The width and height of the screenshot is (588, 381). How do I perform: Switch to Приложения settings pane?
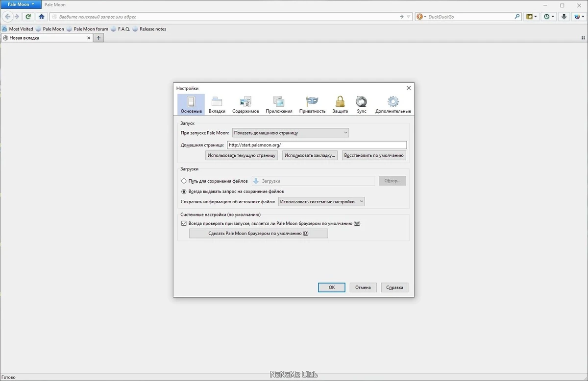[x=279, y=104]
